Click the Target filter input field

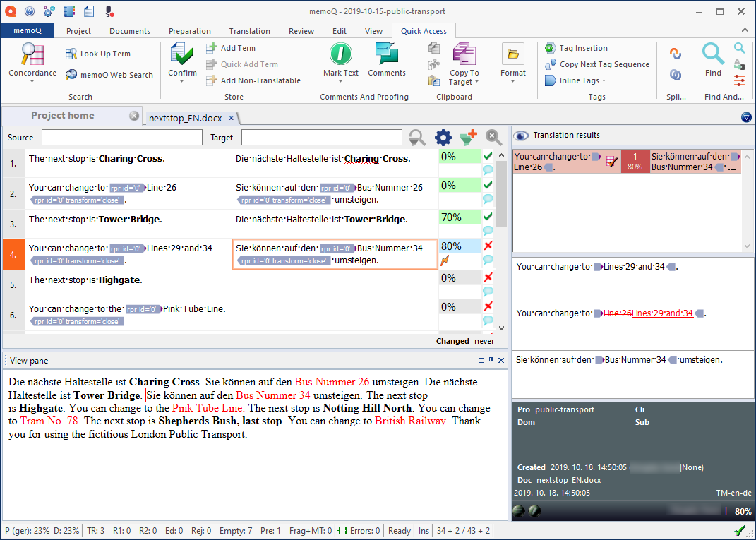(x=322, y=138)
